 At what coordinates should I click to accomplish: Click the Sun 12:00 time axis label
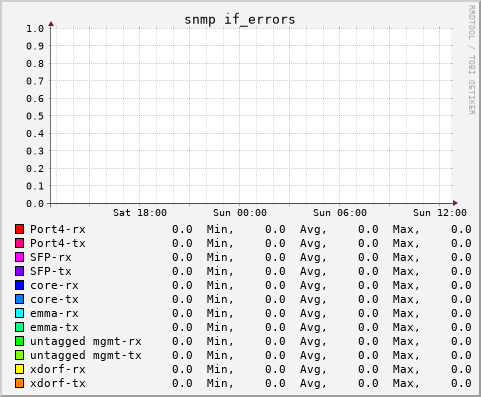pos(440,213)
